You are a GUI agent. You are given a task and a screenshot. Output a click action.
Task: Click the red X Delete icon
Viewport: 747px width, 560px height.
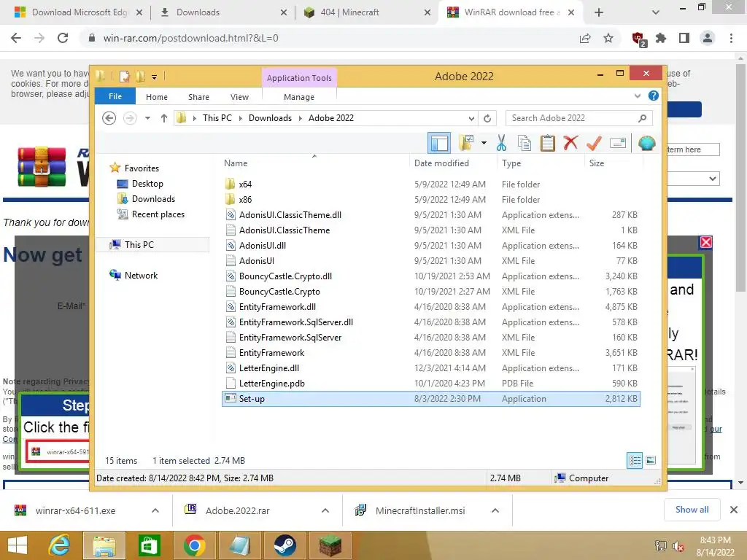point(570,142)
